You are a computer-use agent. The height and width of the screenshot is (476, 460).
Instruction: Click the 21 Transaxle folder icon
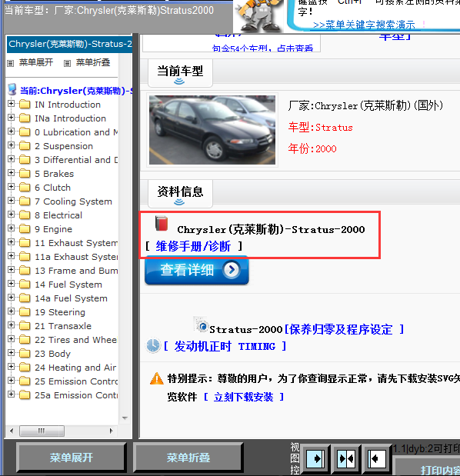(25, 326)
